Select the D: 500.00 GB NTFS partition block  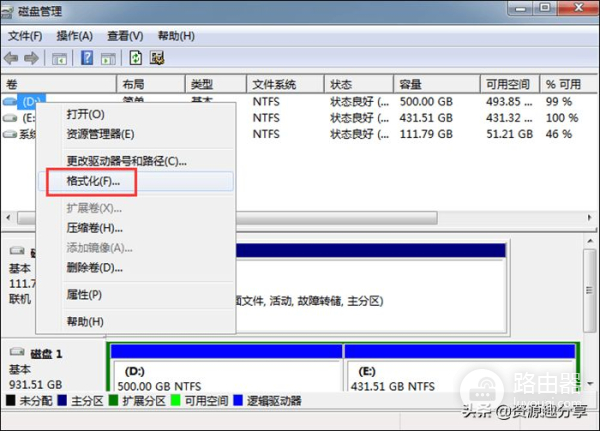click(x=227, y=367)
